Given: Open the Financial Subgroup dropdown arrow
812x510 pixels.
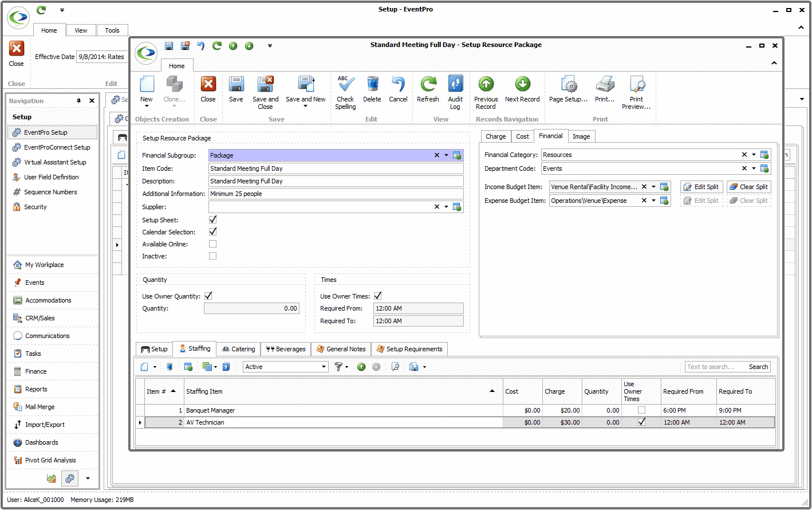Looking at the screenshot, I should pos(446,155).
